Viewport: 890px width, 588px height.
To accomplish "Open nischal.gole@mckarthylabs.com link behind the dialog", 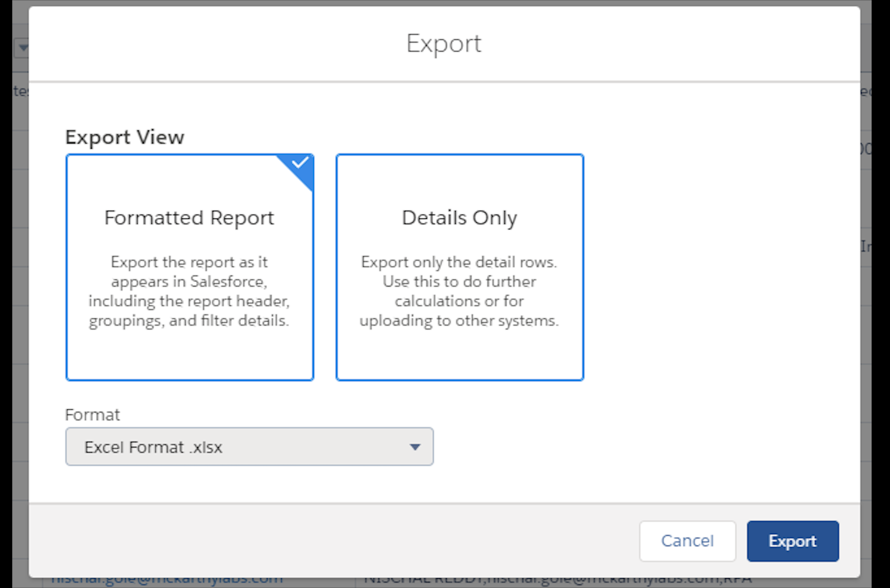I will [x=167, y=581].
